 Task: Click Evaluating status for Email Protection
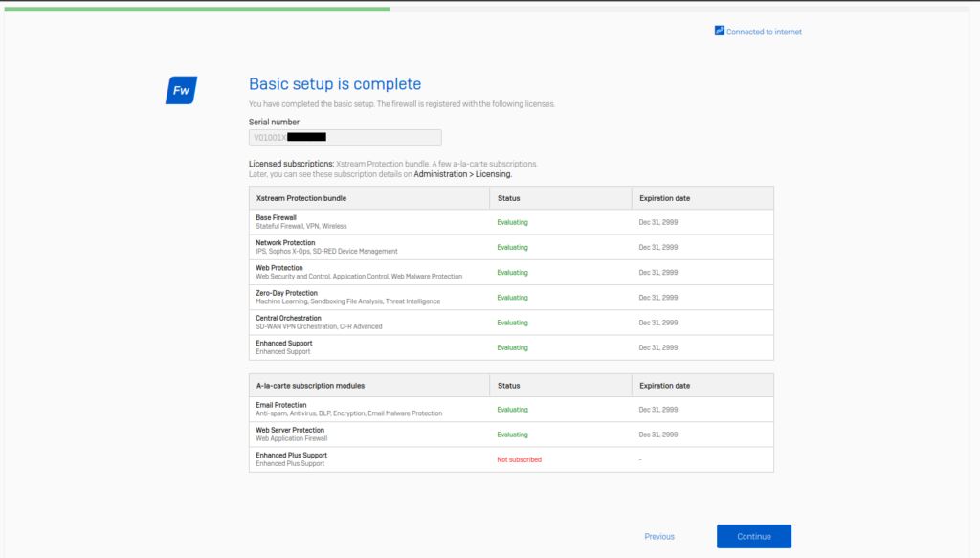point(512,410)
